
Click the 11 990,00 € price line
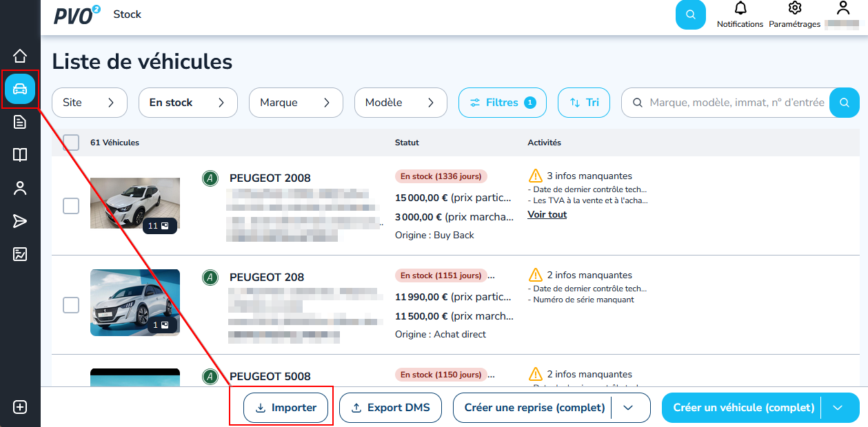(x=453, y=297)
